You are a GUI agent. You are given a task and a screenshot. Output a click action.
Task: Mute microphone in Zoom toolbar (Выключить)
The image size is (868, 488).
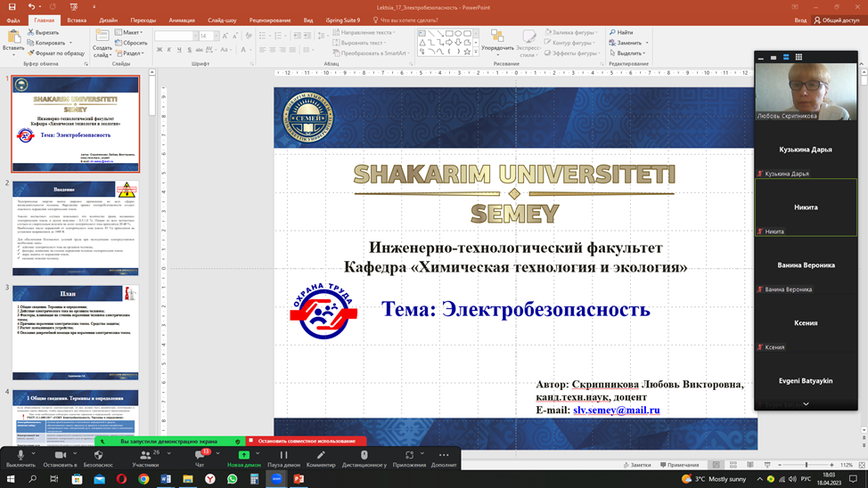(20, 458)
